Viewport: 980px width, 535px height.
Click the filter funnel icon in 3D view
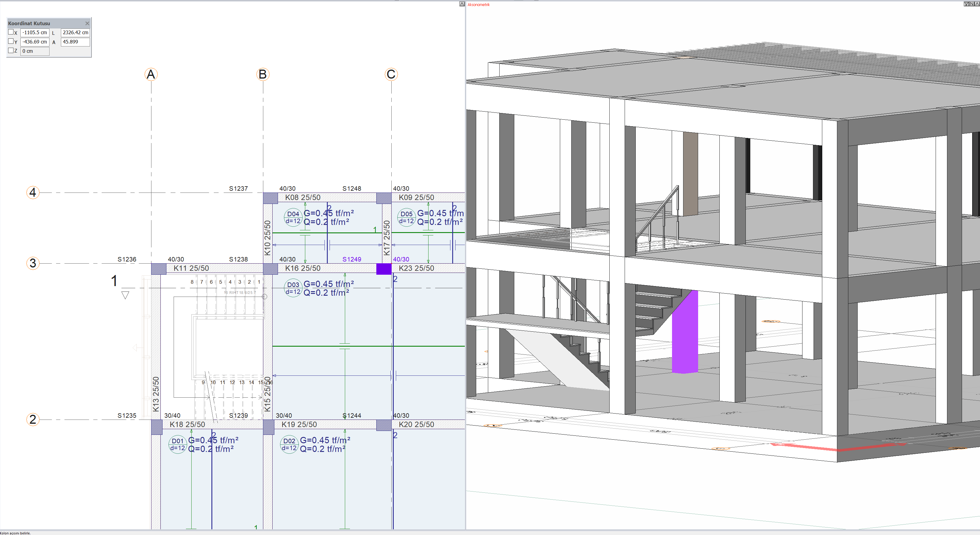[966, 4]
